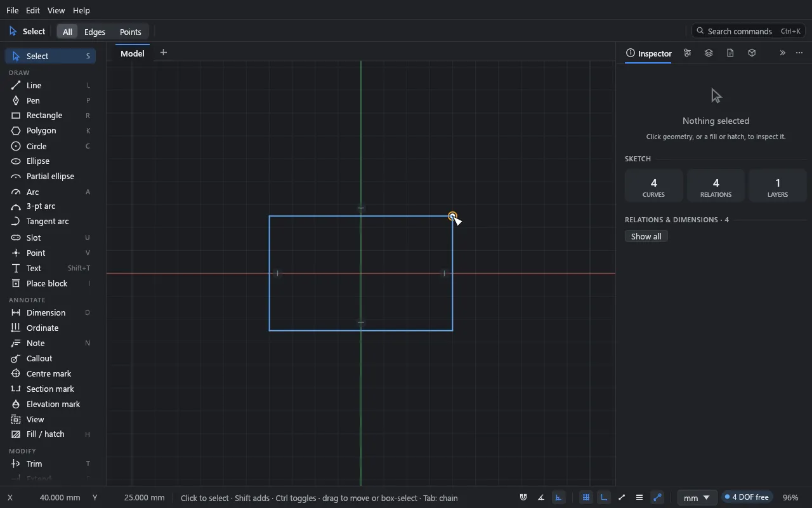Screen dimensions: 812x508
Task: Toggle the key-shaped constraints button
Action: click(657, 498)
